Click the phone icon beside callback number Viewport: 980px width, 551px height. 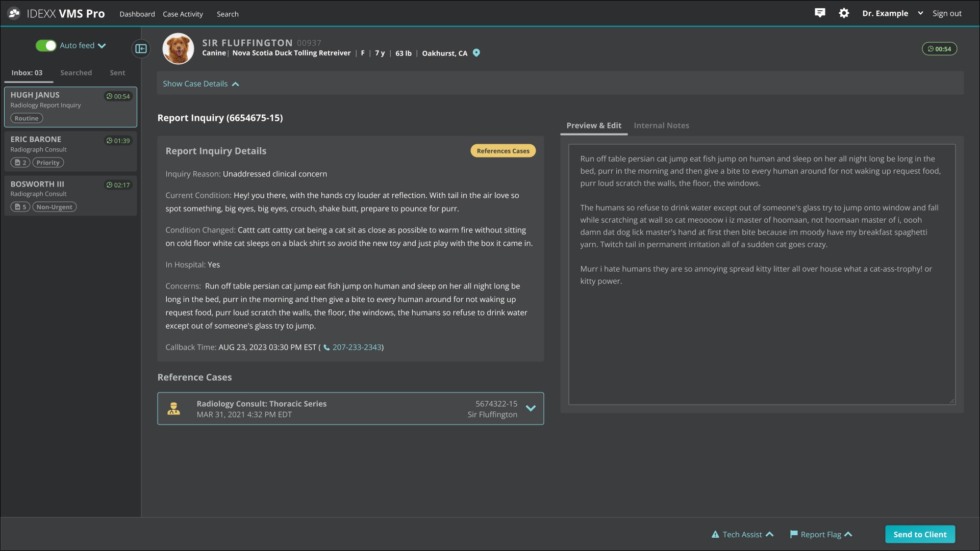click(326, 348)
